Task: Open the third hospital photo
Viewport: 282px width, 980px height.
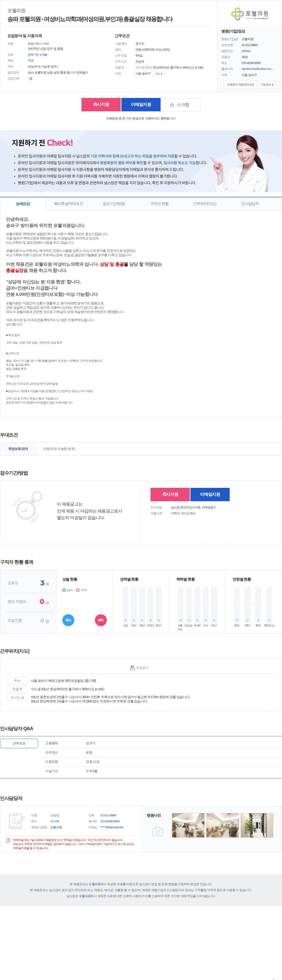Action: (x=257, y=825)
